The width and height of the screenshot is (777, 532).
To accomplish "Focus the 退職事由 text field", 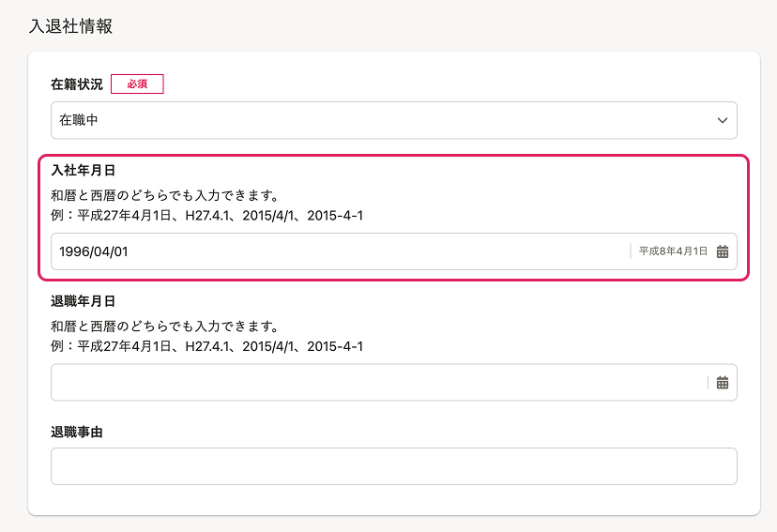I will click(x=393, y=466).
